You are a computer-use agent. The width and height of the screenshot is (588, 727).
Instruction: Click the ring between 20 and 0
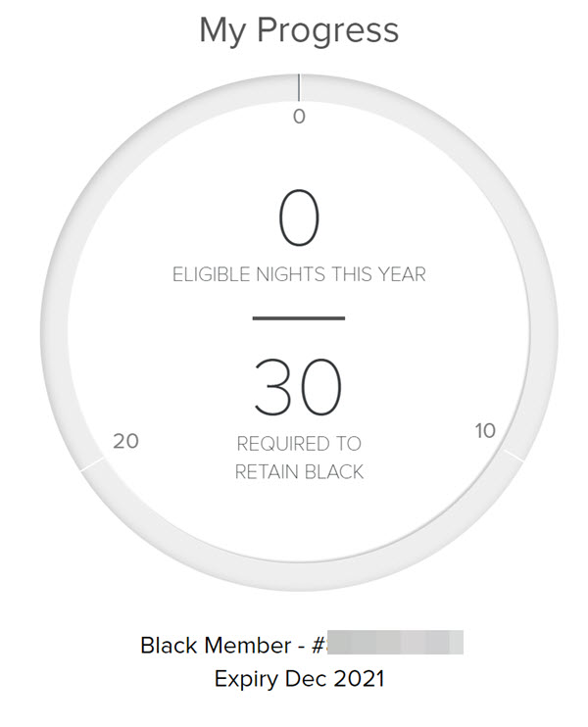pos(88,210)
